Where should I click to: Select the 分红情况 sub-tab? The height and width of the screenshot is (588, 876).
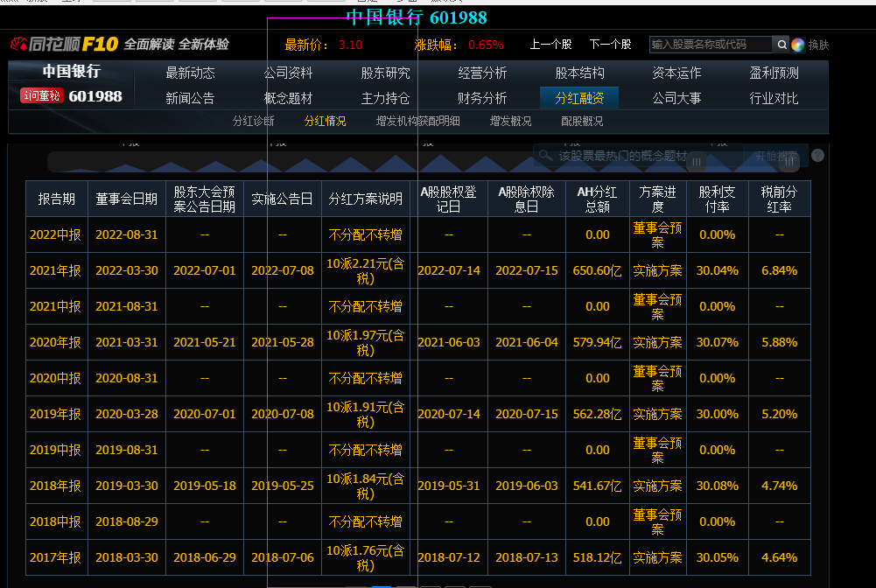[325, 121]
